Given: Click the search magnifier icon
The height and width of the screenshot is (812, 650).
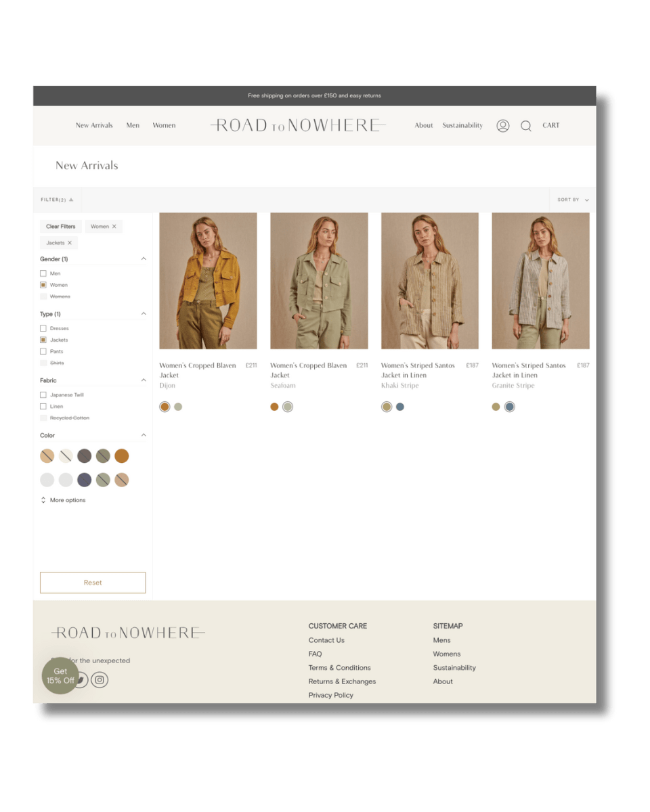Looking at the screenshot, I should pos(525,126).
